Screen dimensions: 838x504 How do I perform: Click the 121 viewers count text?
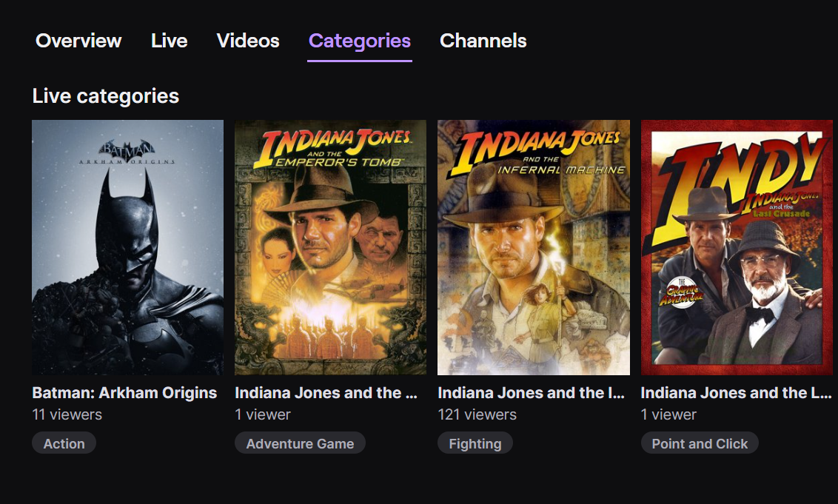pyautogui.click(x=477, y=414)
